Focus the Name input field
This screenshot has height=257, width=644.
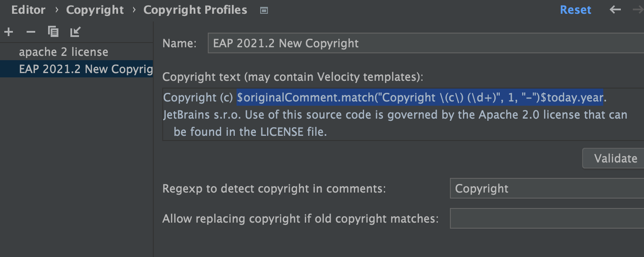point(425,43)
